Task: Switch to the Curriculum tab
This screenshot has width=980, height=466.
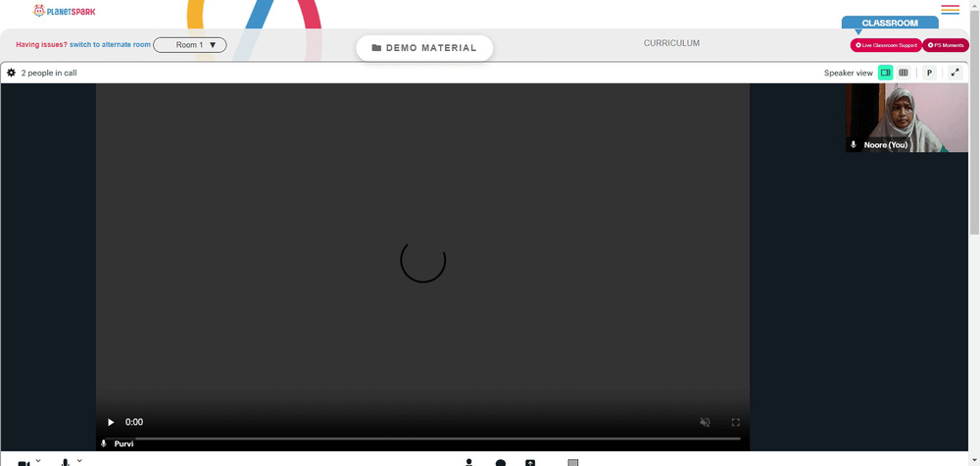Action: tap(672, 43)
